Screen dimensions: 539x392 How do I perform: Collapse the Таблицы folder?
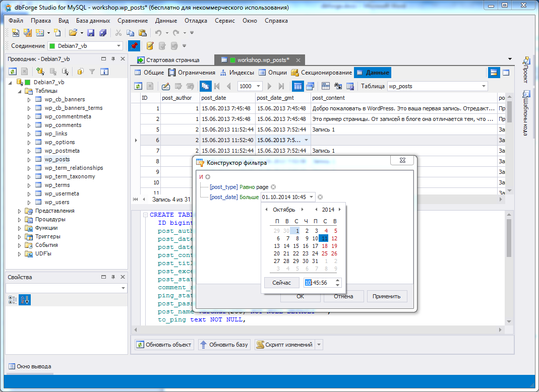point(20,91)
